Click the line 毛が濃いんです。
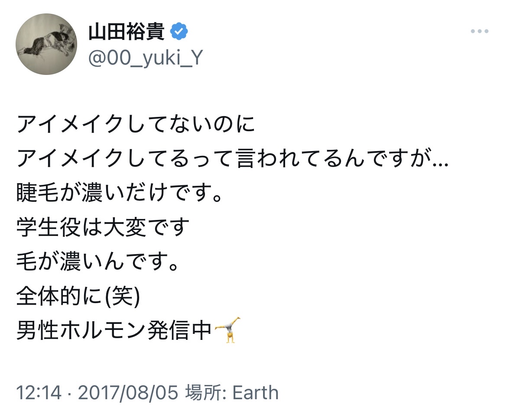 [x=97, y=262]
